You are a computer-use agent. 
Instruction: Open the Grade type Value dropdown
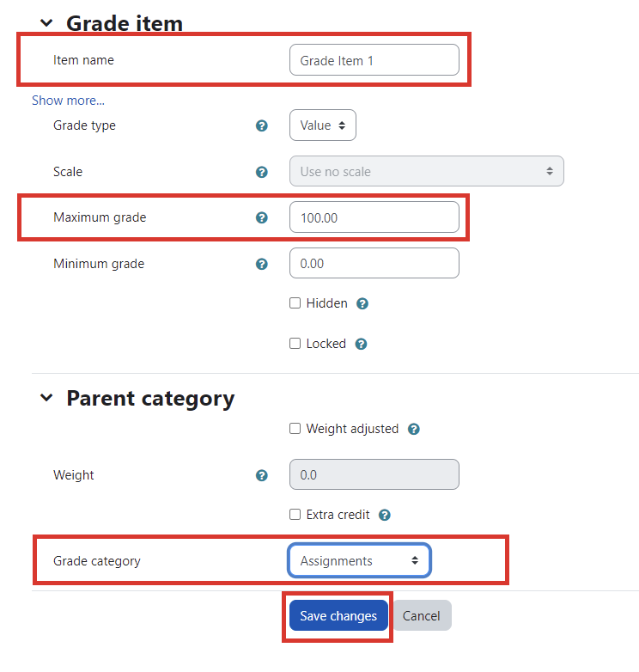(x=323, y=125)
